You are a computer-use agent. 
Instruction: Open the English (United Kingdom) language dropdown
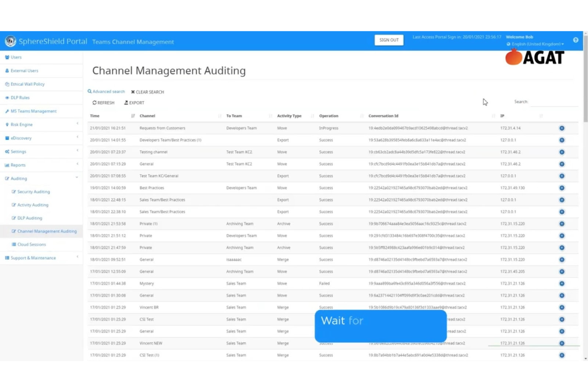(535, 44)
